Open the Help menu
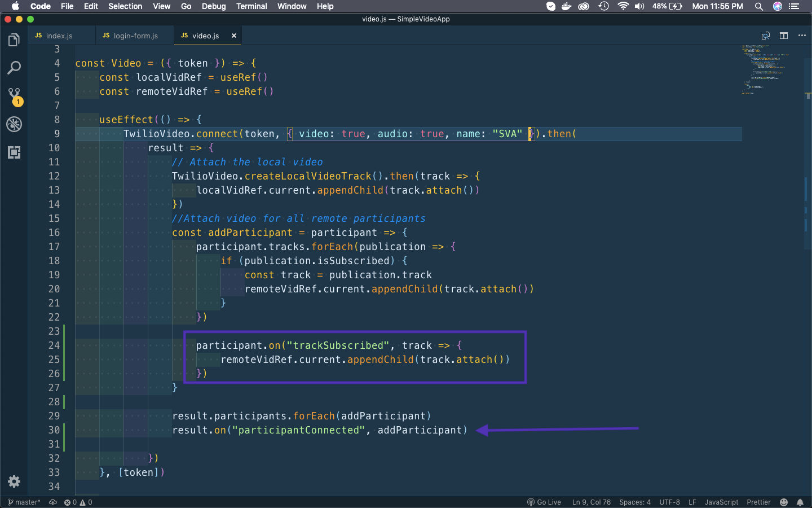The width and height of the screenshot is (812, 508). [325, 6]
